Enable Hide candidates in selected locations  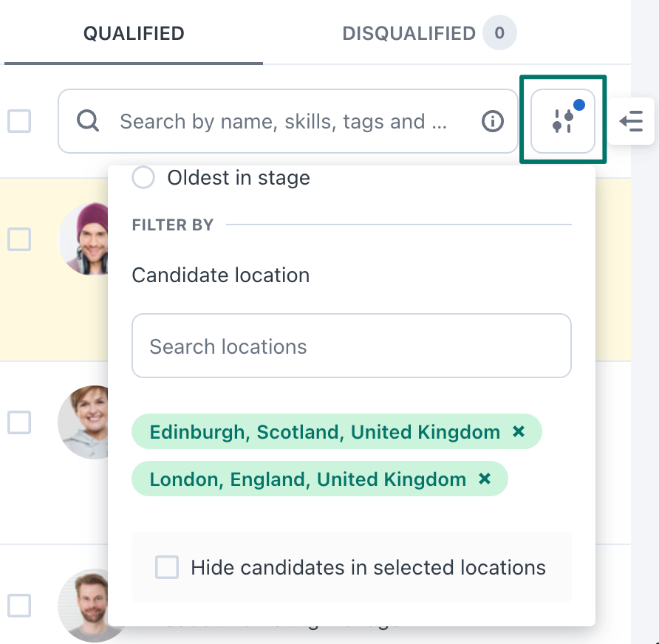167,567
